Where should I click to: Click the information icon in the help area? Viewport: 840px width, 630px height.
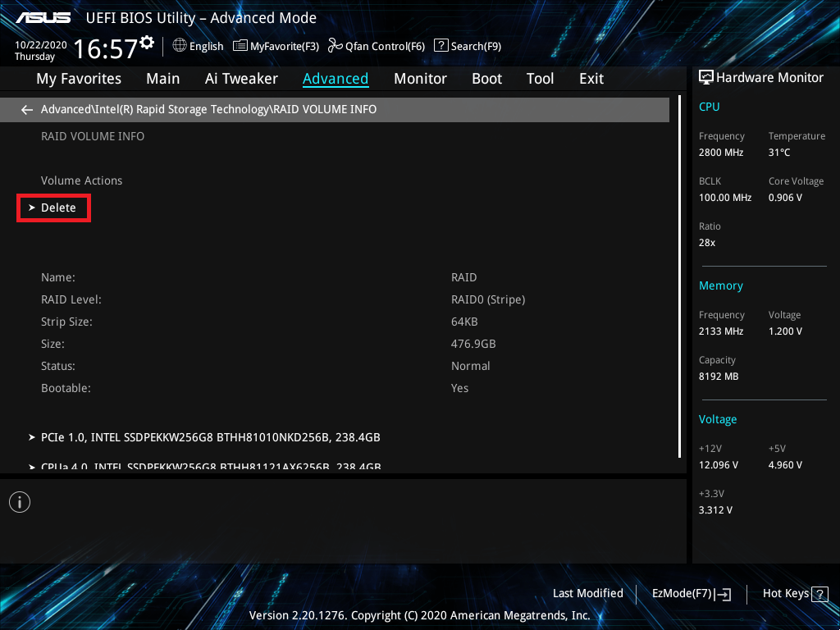click(x=20, y=502)
